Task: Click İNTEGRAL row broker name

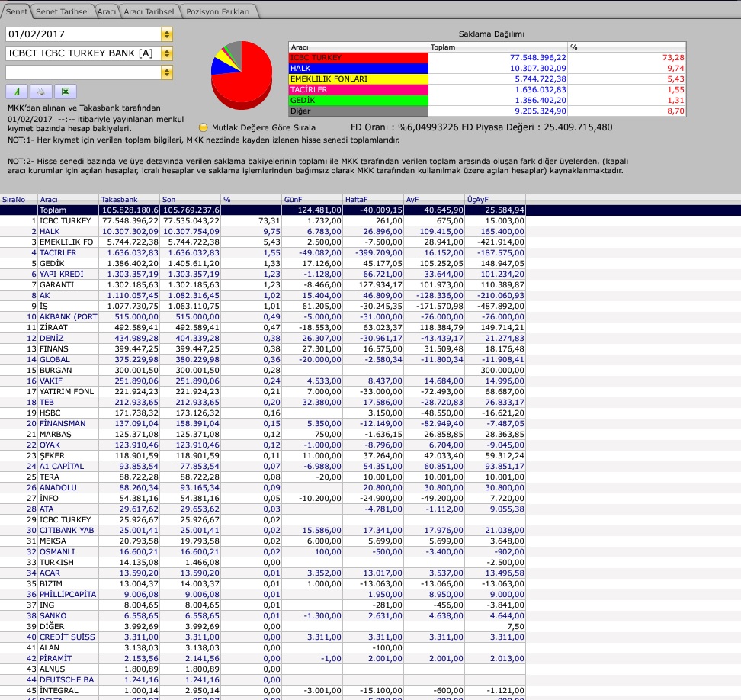Action: coord(59,691)
